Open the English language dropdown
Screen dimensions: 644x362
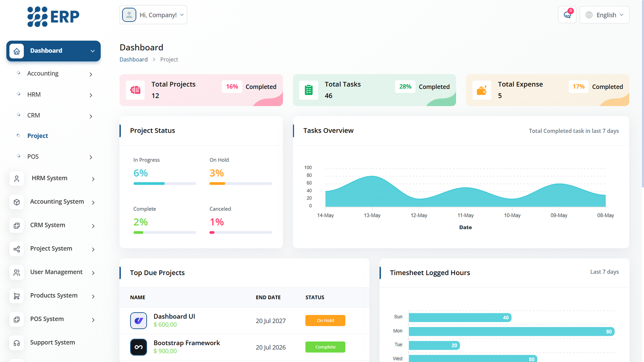pyautogui.click(x=604, y=15)
